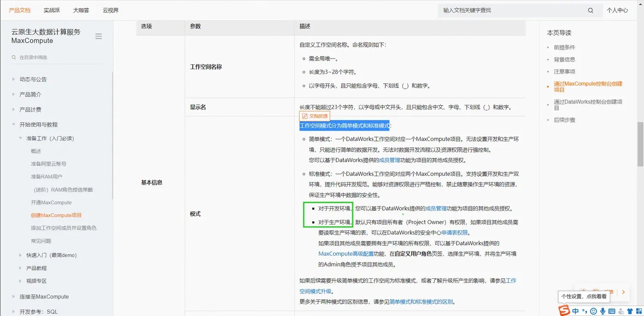Open the emoji smiley panel in Sogou toolbar
Screen dimensions: 644x316
pyautogui.click(x=593, y=311)
